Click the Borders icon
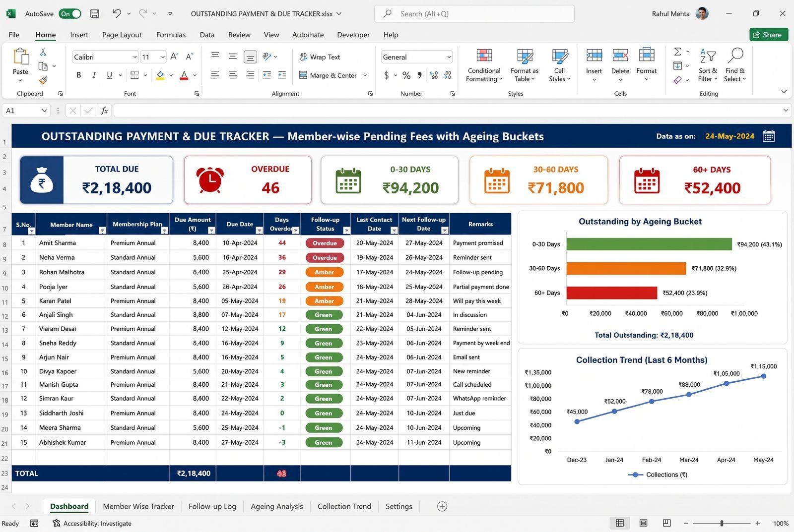The width and height of the screenshot is (794, 532). (134, 75)
